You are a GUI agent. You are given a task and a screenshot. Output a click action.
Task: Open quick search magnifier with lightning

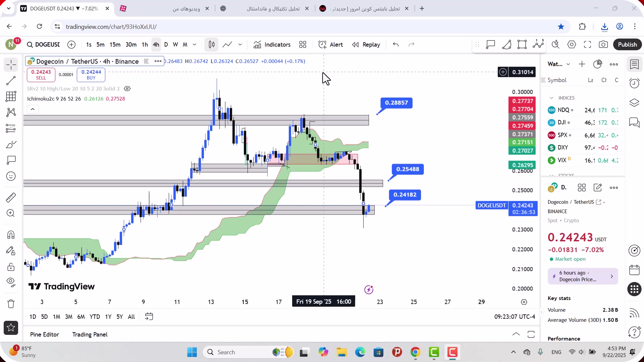point(556,45)
